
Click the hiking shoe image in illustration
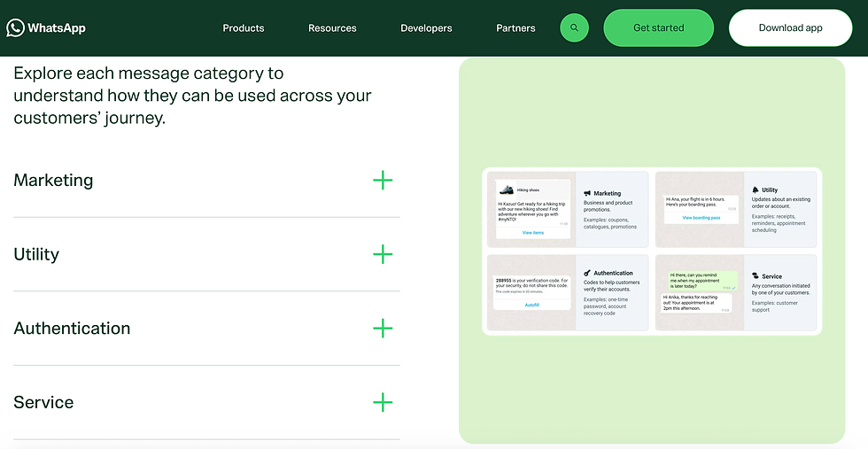tap(506, 190)
